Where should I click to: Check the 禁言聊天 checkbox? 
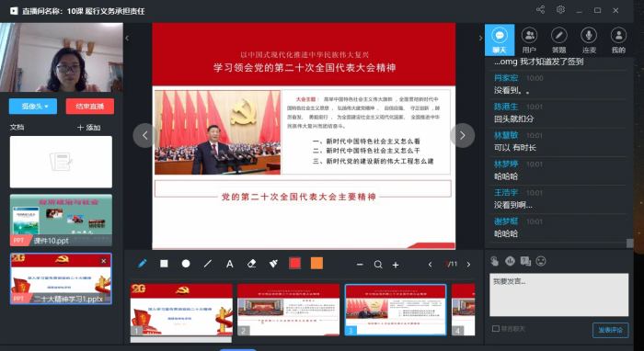coord(496,328)
